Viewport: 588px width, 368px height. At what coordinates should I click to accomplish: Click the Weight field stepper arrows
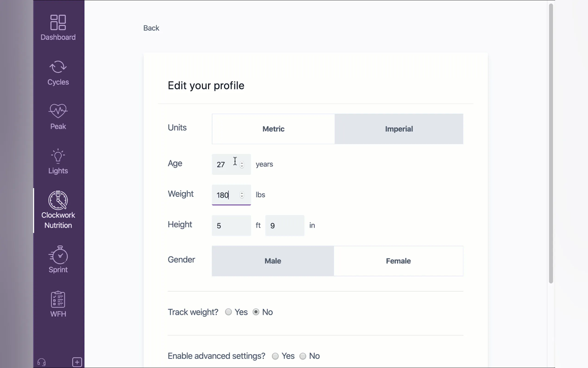coord(242,195)
